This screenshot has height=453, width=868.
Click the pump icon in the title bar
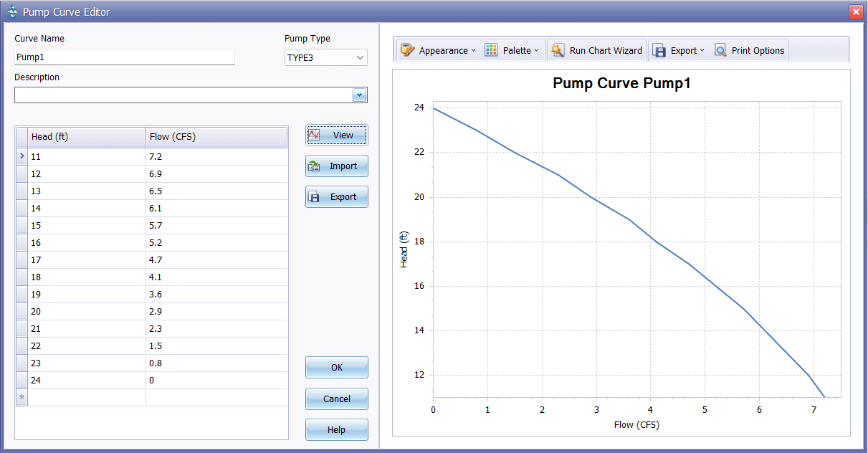pos(11,11)
